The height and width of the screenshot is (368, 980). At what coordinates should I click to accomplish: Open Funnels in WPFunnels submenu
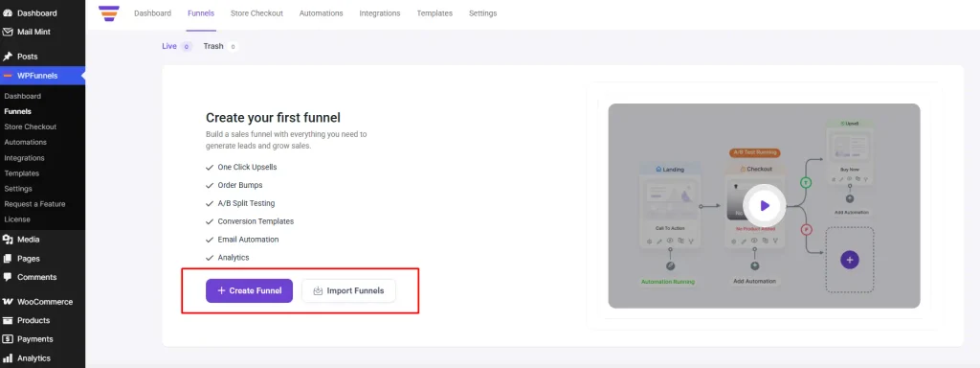(x=17, y=111)
